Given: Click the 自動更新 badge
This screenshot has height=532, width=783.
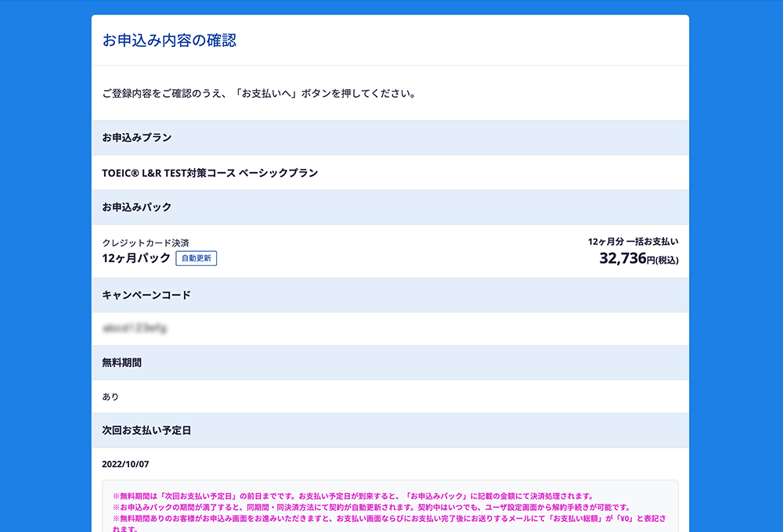Looking at the screenshot, I should point(196,258).
